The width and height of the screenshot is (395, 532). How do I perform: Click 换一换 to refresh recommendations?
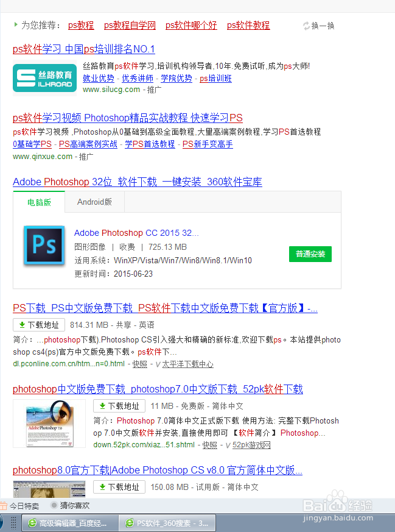coord(323,26)
